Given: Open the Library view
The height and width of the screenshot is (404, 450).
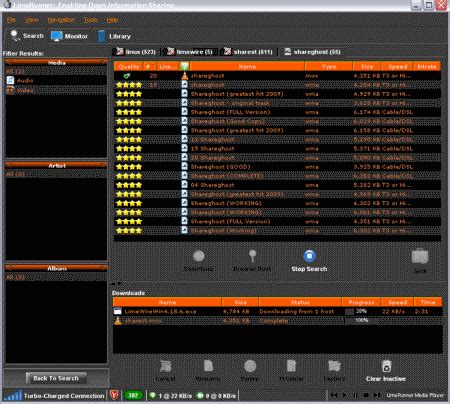Looking at the screenshot, I should [114, 36].
